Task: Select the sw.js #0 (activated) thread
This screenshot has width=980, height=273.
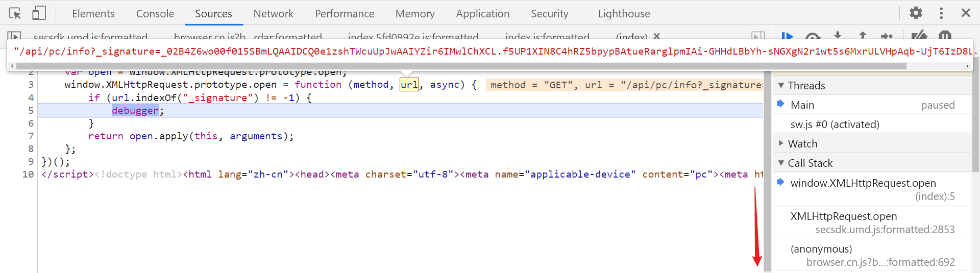Action: point(872,125)
